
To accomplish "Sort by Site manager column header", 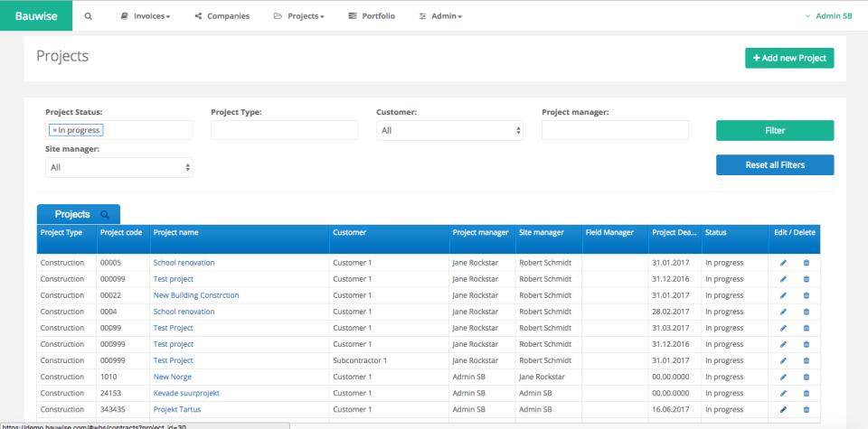I will click(x=549, y=239).
